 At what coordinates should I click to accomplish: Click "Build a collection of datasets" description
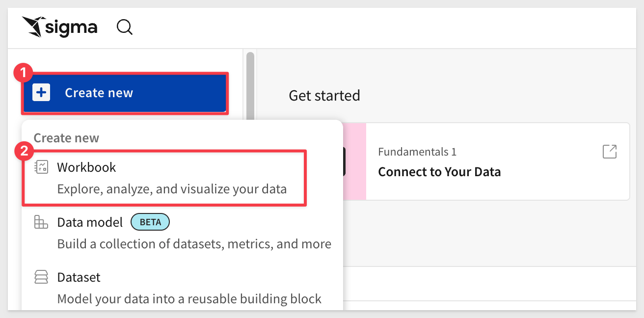(194, 244)
